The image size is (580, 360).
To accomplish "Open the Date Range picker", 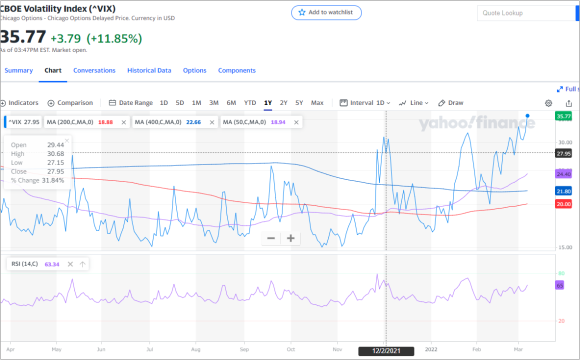I will (x=131, y=103).
